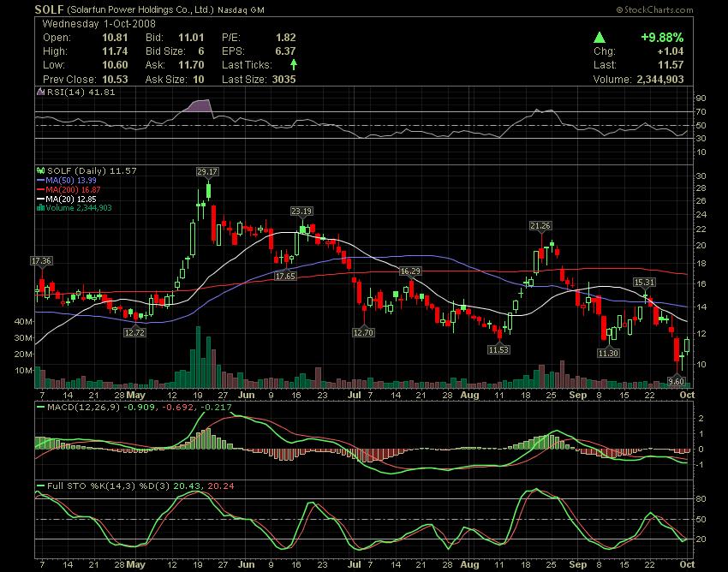Click the header Volume value 2,344,903
This screenshot has width=728, height=572.
(x=659, y=80)
